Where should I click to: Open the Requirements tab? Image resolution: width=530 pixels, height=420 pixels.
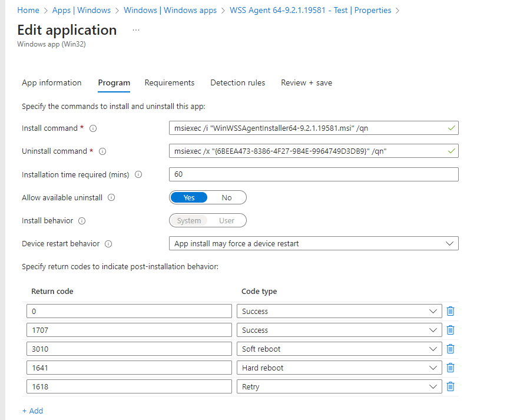[170, 82]
